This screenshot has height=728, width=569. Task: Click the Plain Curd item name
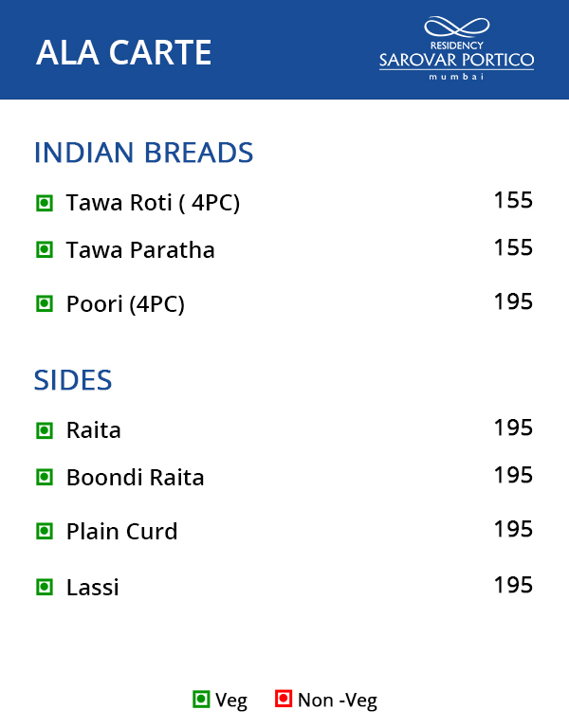[122, 532]
